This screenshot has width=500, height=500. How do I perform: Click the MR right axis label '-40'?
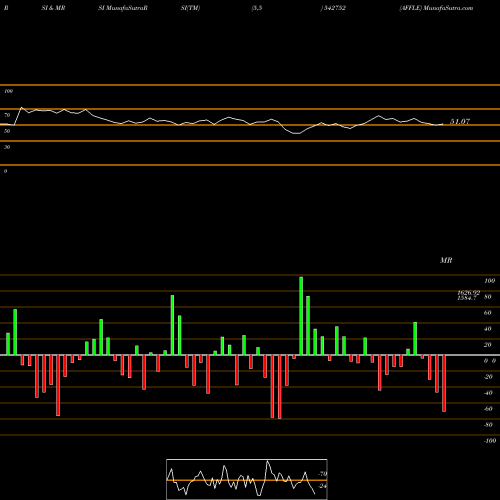click(x=488, y=393)
